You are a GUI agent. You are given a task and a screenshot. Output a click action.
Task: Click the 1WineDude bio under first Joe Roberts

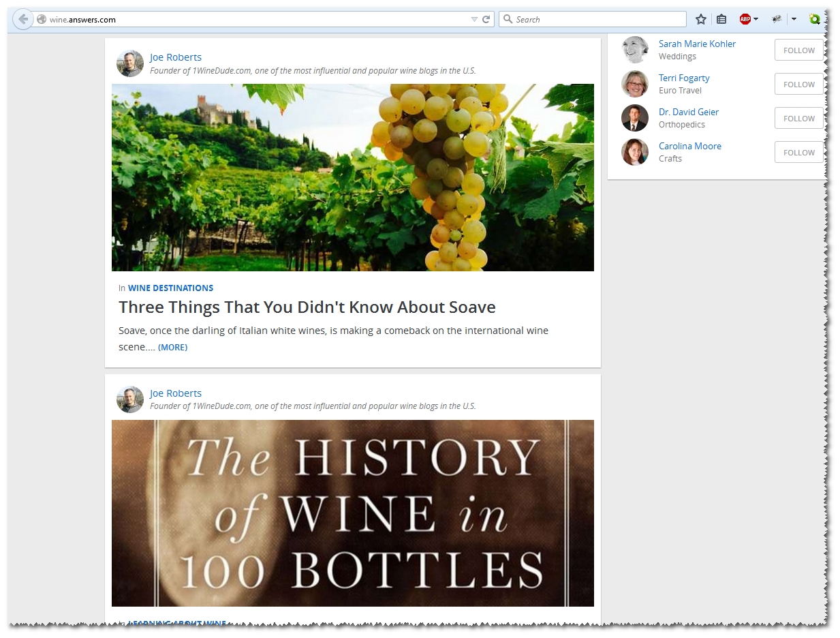(313, 71)
